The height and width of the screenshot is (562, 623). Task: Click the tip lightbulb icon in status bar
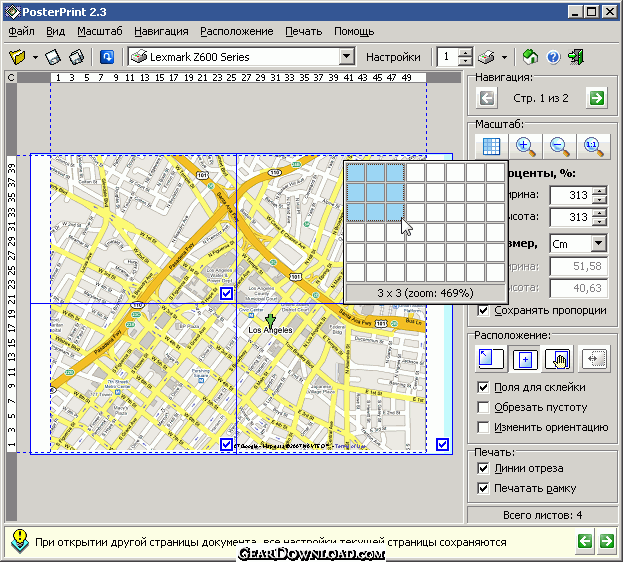point(19,541)
